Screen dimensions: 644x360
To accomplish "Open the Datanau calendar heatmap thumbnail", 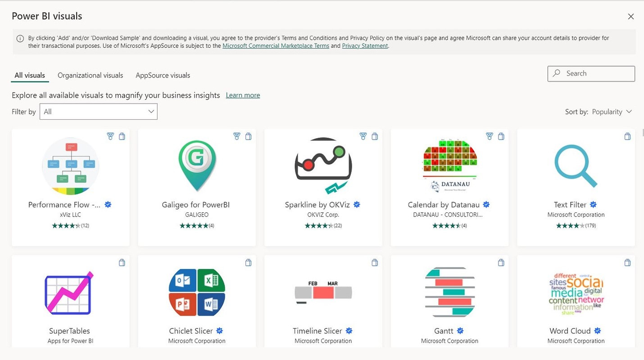I will tap(450, 166).
